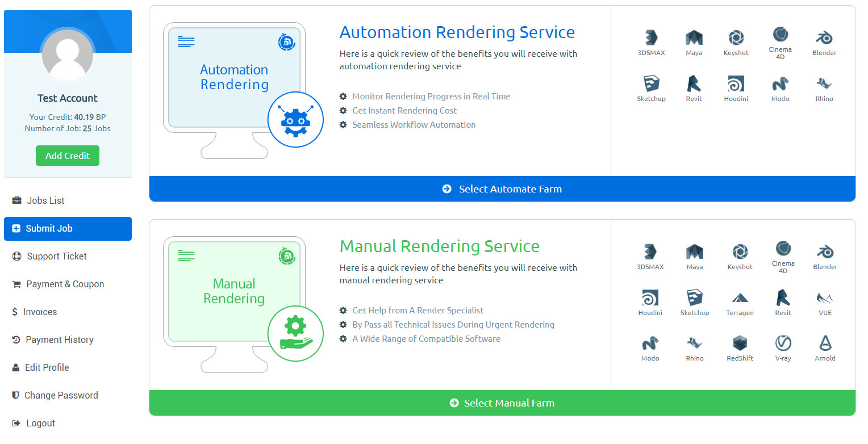The height and width of the screenshot is (444, 868).
Task: Choose the Houdini icon in Manual panel
Action: [x=650, y=298]
